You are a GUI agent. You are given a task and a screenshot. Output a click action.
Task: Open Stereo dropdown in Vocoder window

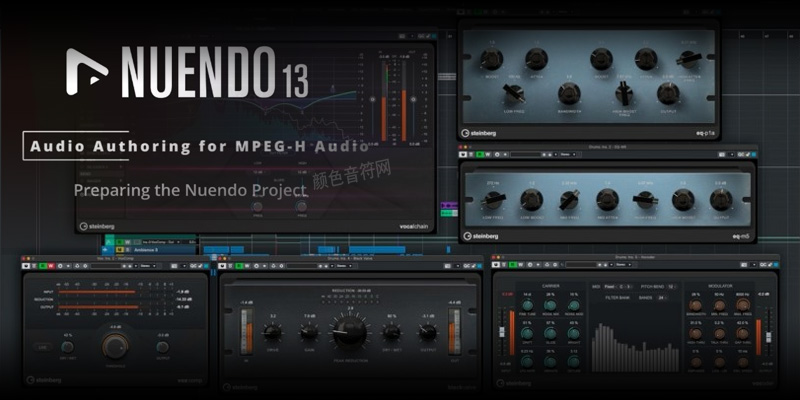(623, 265)
